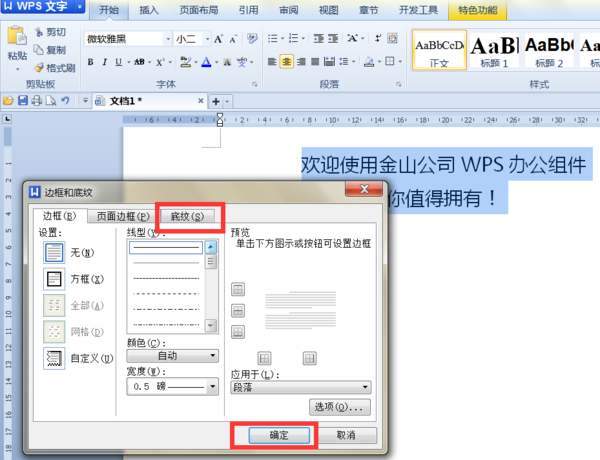Apply strikethrough (AB) formatting
This screenshot has width=600, height=460.
[x=139, y=62]
